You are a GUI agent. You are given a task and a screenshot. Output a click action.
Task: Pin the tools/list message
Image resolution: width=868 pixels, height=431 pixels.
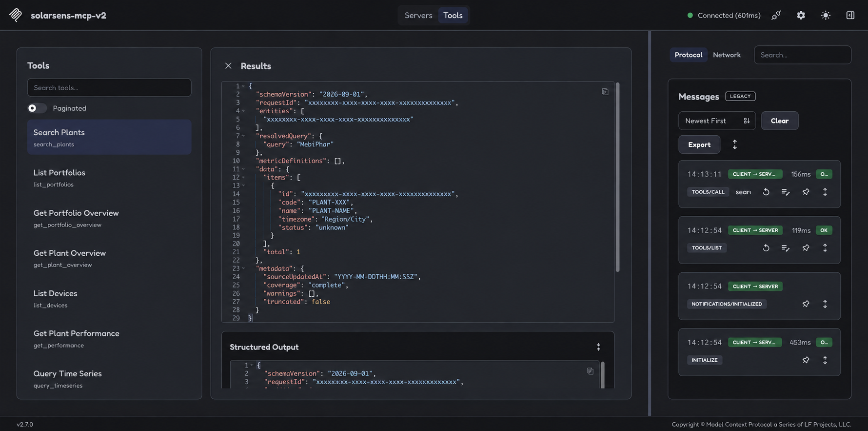[806, 248]
